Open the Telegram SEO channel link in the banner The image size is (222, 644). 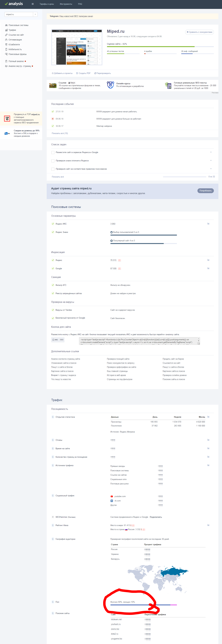[76, 16]
